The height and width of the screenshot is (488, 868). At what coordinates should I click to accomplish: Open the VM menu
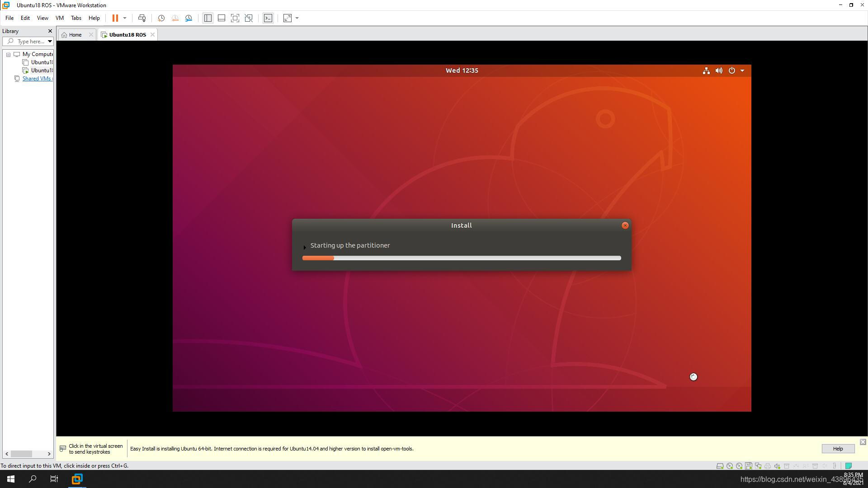pyautogui.click(x=59, y=18)
